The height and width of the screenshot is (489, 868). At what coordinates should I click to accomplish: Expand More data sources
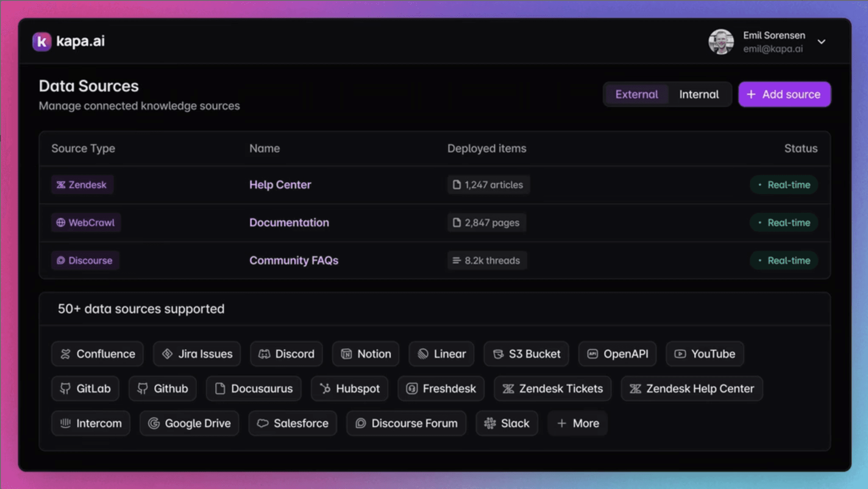577,423
